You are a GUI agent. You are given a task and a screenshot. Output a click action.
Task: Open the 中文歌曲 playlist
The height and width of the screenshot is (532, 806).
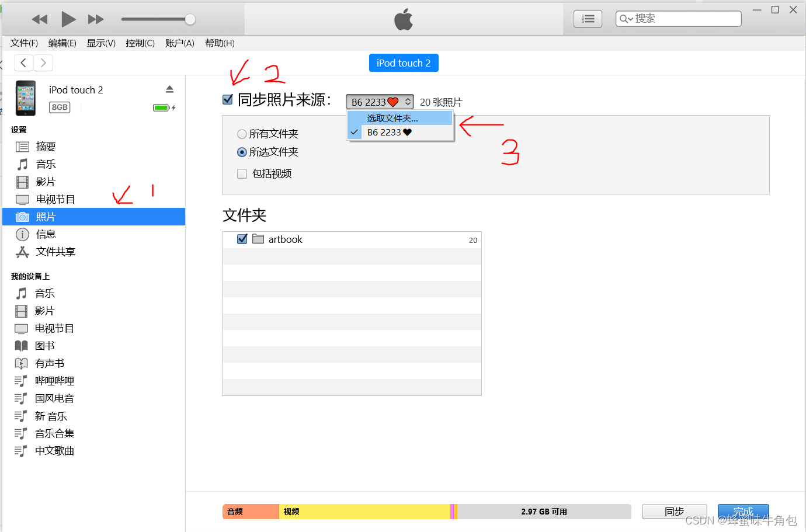(x=54, y=451)
